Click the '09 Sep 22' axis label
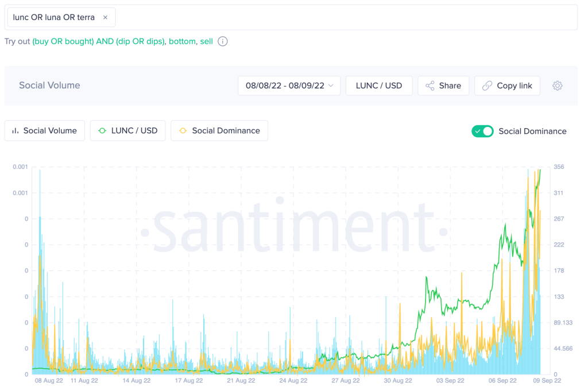This screenshot has width=588, height=390. (547, 381)
